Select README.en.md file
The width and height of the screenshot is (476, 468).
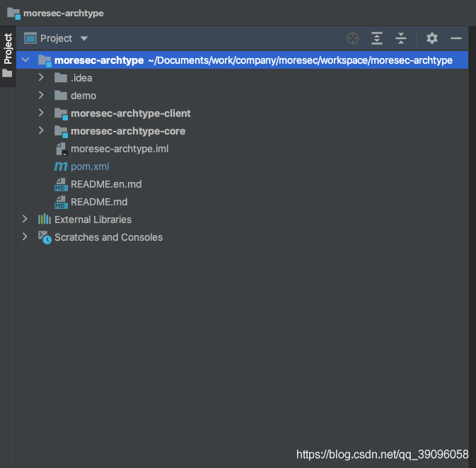106,184
